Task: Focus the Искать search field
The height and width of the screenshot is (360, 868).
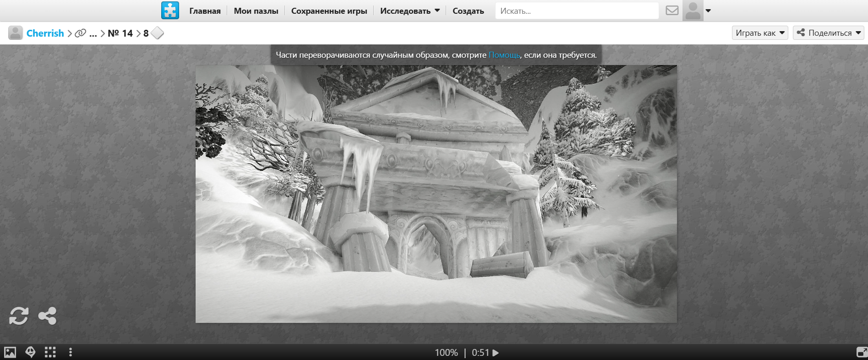Action: pos(576,11)
